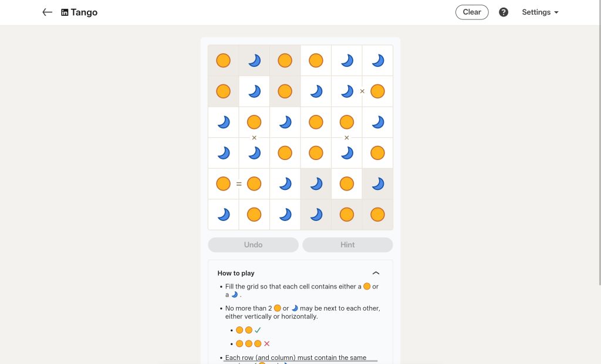
Task: Click the sun in the top-left grid cell
Action: (223, 60)
